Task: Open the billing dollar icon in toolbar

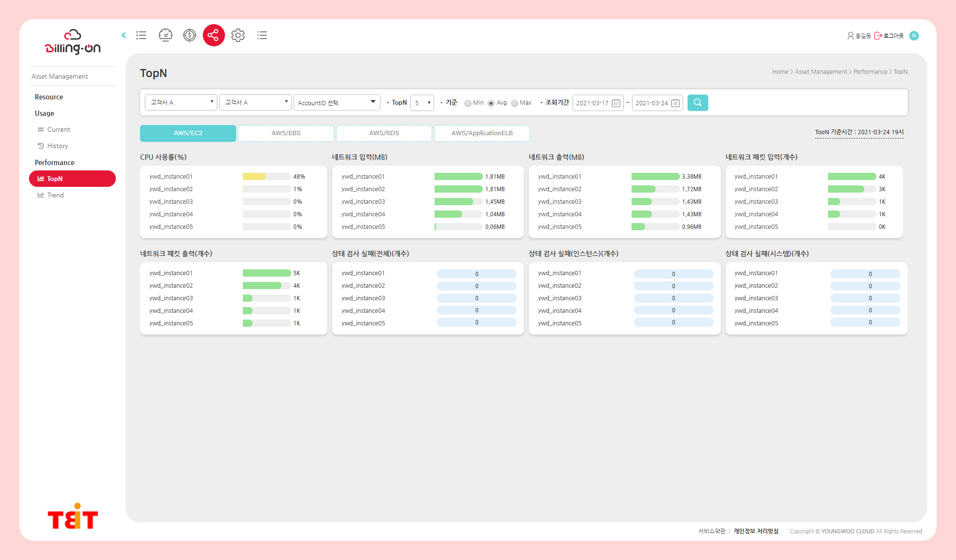Action: [189, 35]
